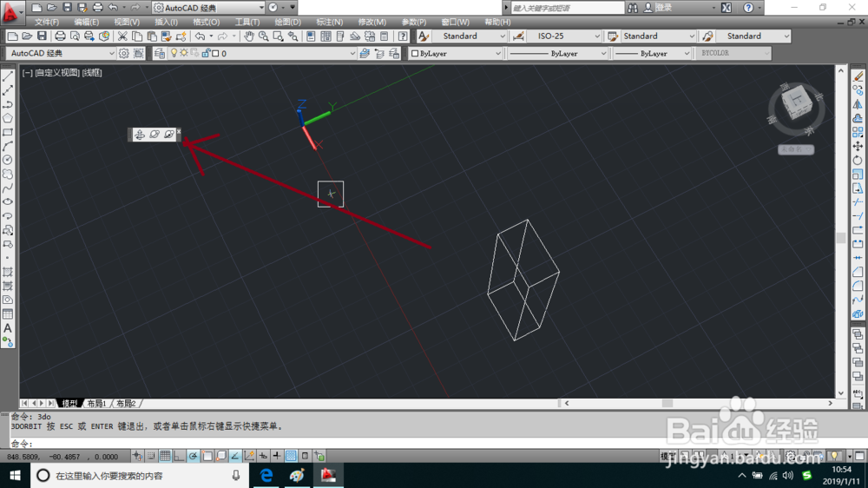The width and height of the screenshot is (868, 488).
Task: Open the 修改(M) menu
Action: [372, 23]
